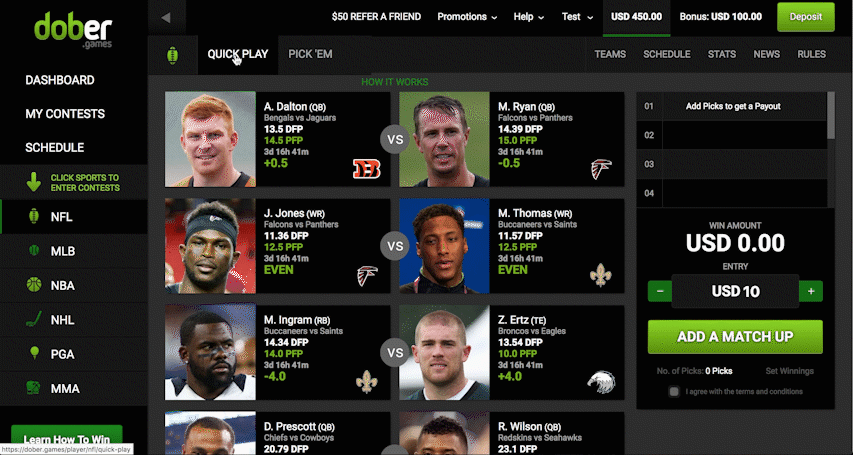Open the NBA basketball icon
The height and width of the screenshot is (455, 853).
pyautogui.click(x=34, y=285)
